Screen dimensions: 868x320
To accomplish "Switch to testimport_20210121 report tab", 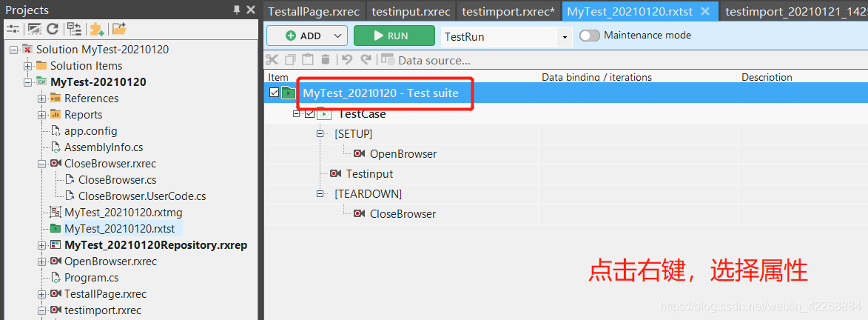I will coord(795,10).
